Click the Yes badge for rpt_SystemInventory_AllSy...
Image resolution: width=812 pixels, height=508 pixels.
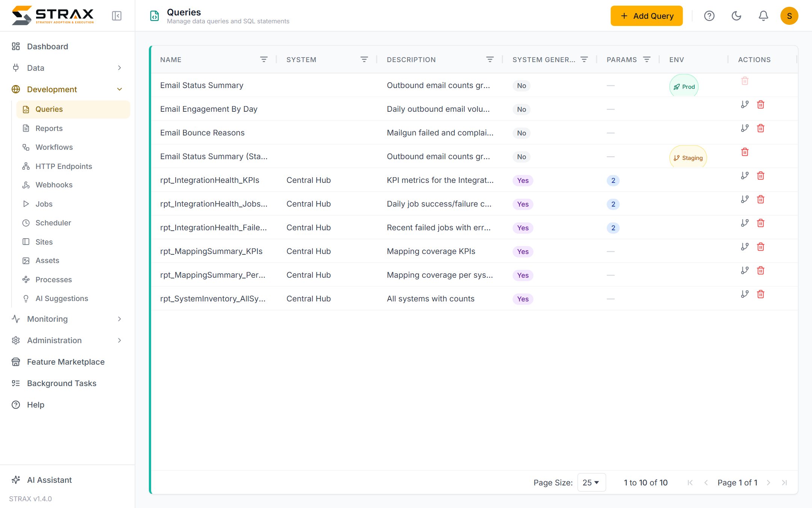(x=523, y=299)
